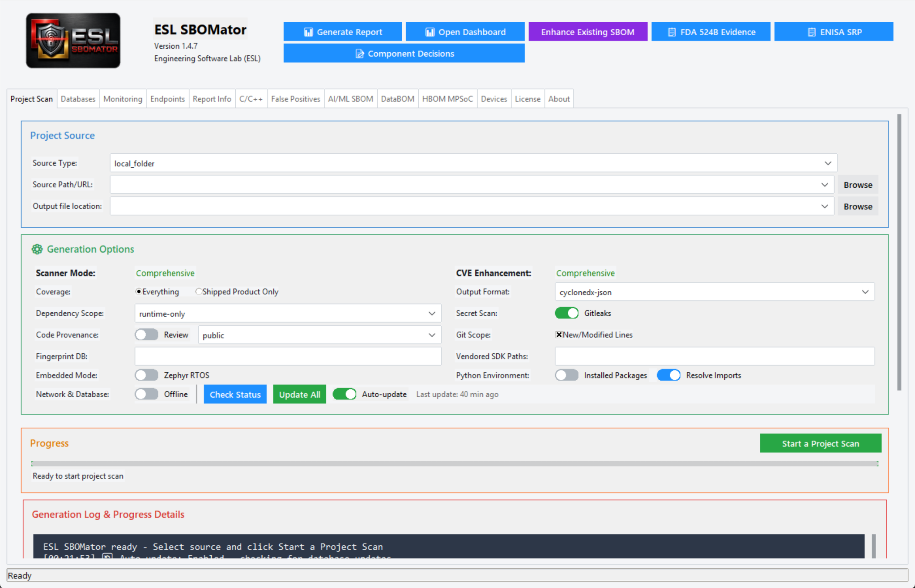Click the main panel vertical scrollbar

point(899,253)
